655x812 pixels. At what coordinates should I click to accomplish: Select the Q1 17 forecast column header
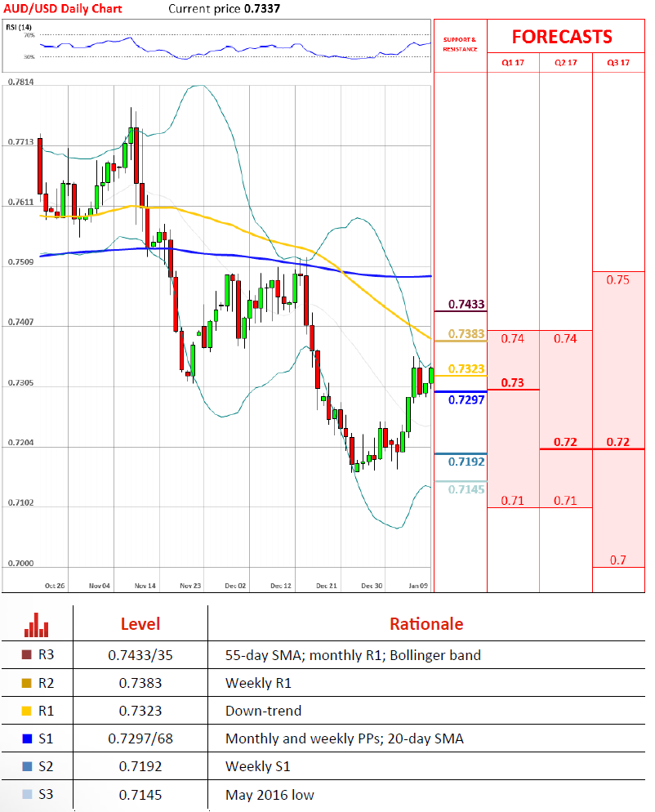pyautogui.click(x=513, y=63)
